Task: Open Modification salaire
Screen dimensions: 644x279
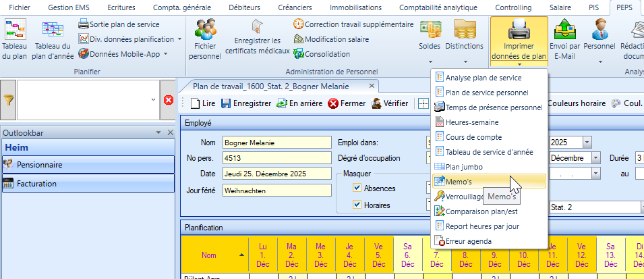Action: [x=331, y=39]
